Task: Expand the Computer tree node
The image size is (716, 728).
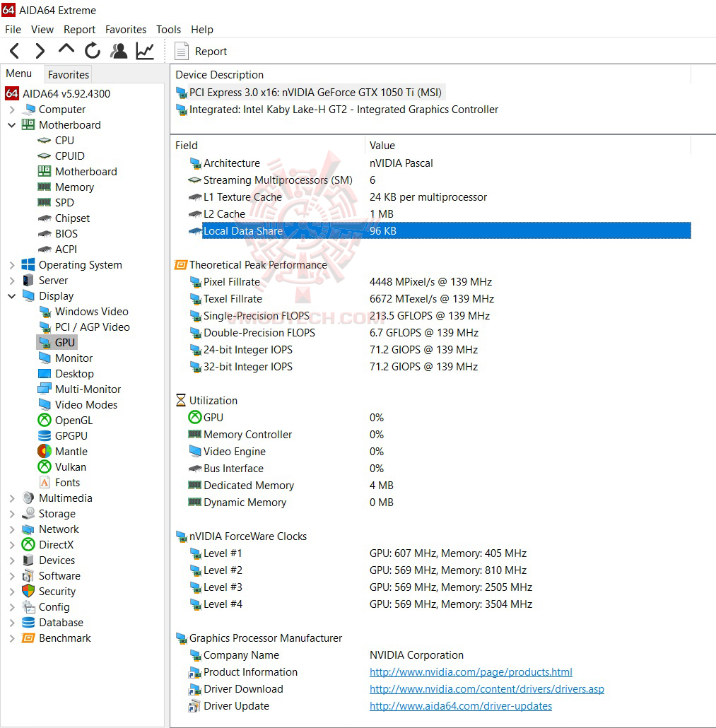Action: pyautogui.click(x=12, y=110)
